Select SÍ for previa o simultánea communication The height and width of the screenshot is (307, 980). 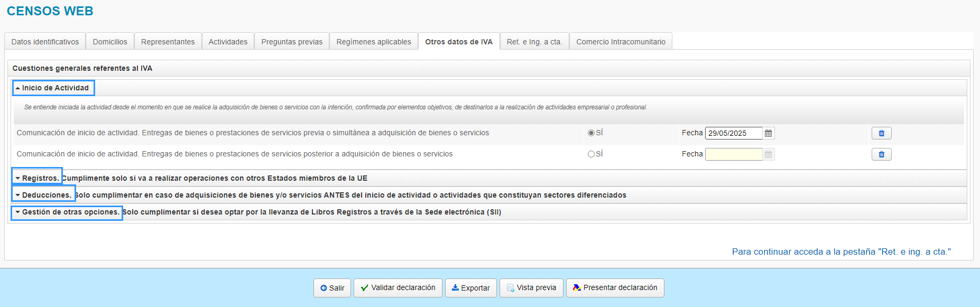(x=591, y=133)
